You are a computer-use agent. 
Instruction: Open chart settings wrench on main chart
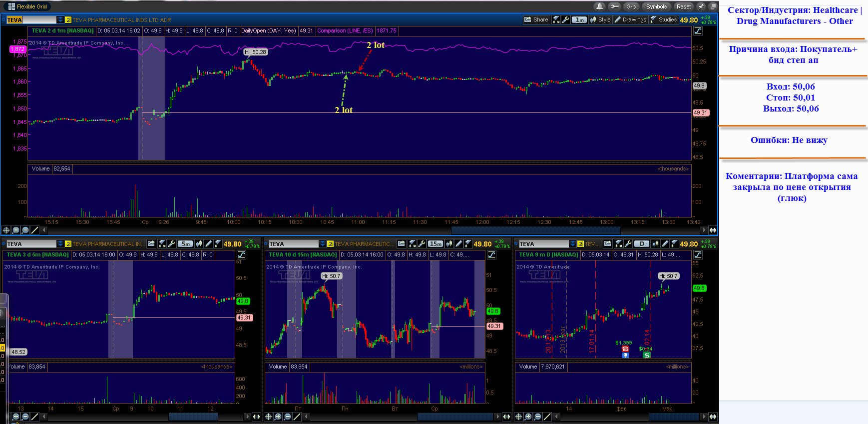[x=565, y=20]
